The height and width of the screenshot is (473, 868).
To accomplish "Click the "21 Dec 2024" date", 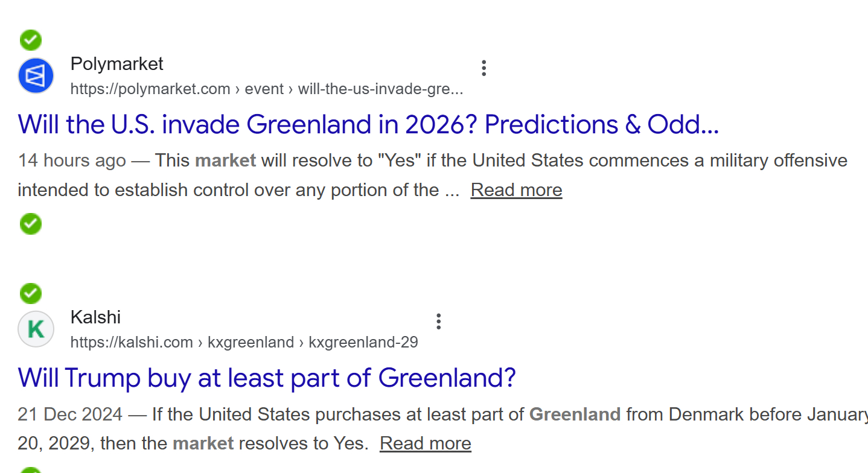I will point(70,415).
